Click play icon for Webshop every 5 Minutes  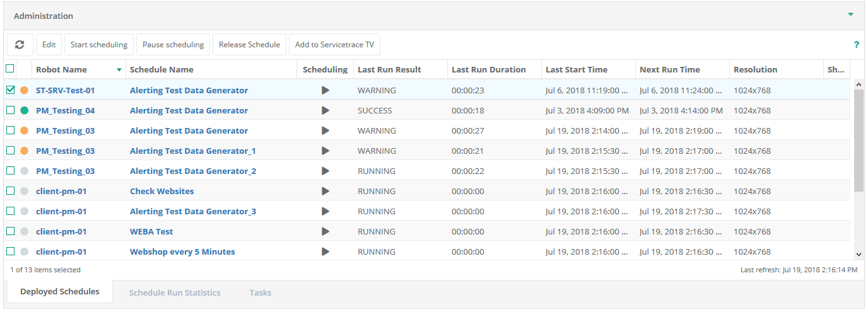tap(325, 251)
